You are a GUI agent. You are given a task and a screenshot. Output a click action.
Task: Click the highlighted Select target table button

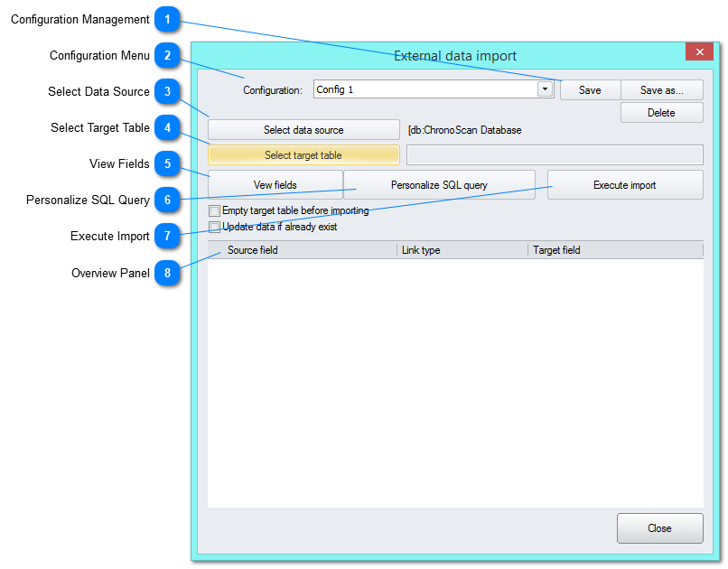tap(303, 154)
